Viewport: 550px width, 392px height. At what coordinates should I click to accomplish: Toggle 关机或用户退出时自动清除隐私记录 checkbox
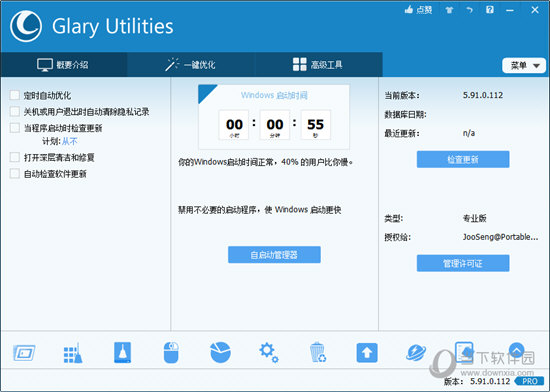coord(15,111)
